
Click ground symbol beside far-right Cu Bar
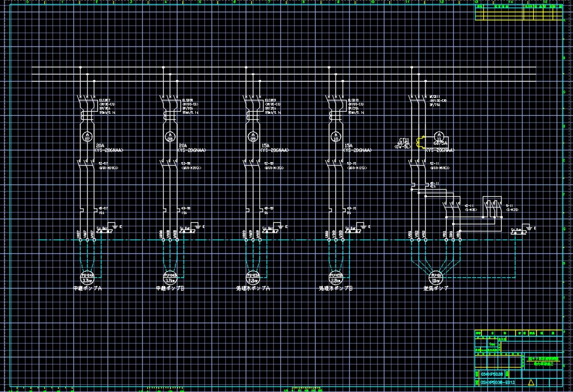[533, 228]
